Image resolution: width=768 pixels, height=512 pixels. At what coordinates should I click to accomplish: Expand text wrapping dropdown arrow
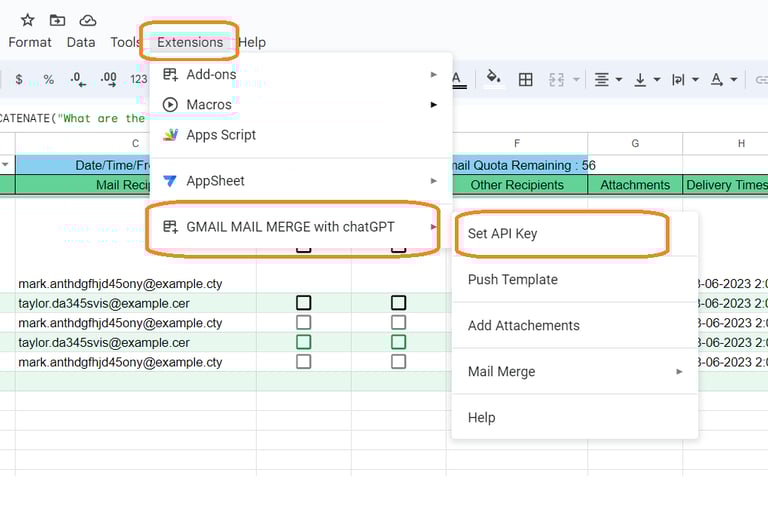click(x=695, y=79)
